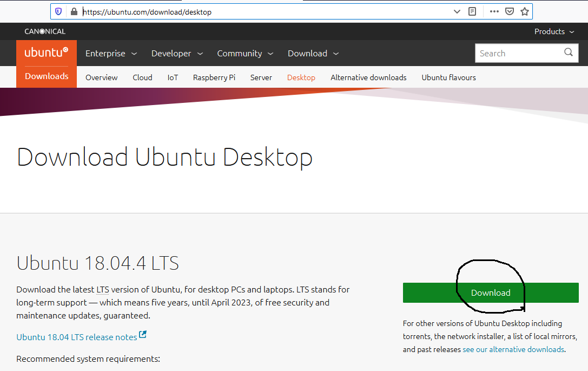The height and width of the screenshot is (371, 588).
Task: Click the Canonical logo
Action: [x=45, y=31]
